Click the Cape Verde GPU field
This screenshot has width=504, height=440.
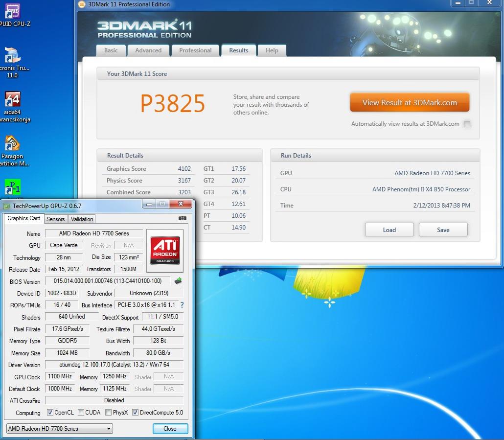(64, 245)
